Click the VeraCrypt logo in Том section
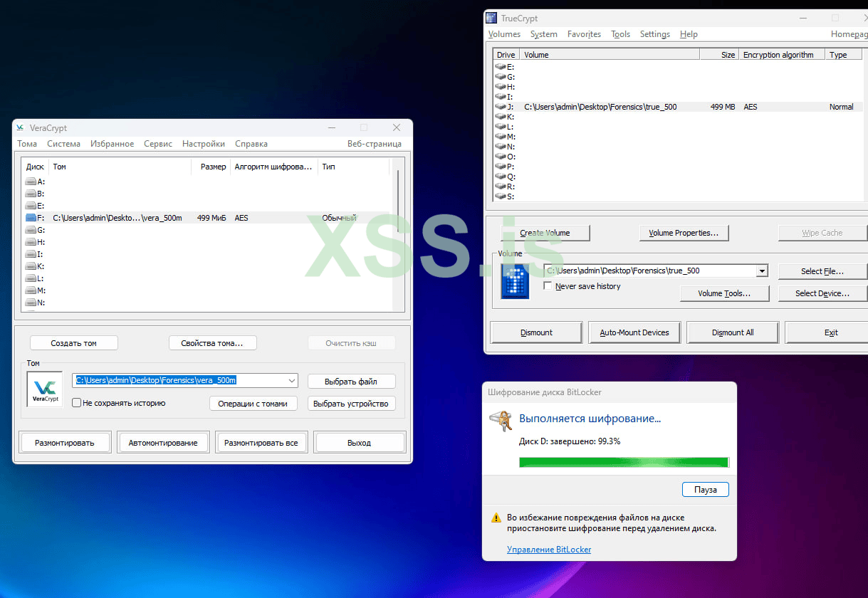Image resolution: width=868 pixels, height=598 pixels. coord(45,389)
